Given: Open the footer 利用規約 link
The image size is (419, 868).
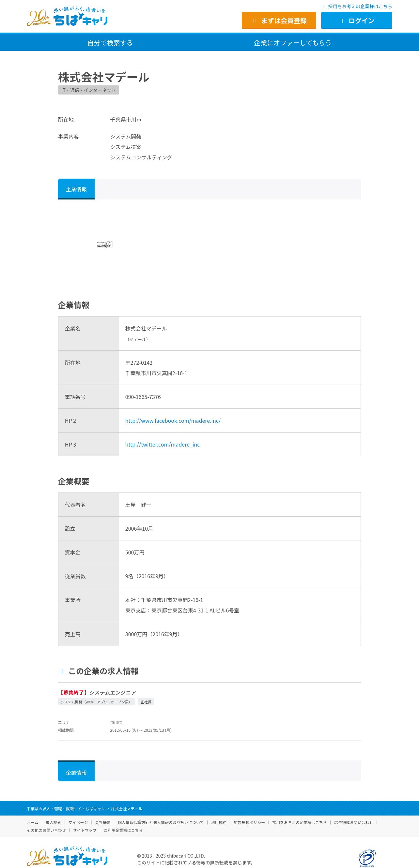Looking at the screenshot, I should pos(219,822).
